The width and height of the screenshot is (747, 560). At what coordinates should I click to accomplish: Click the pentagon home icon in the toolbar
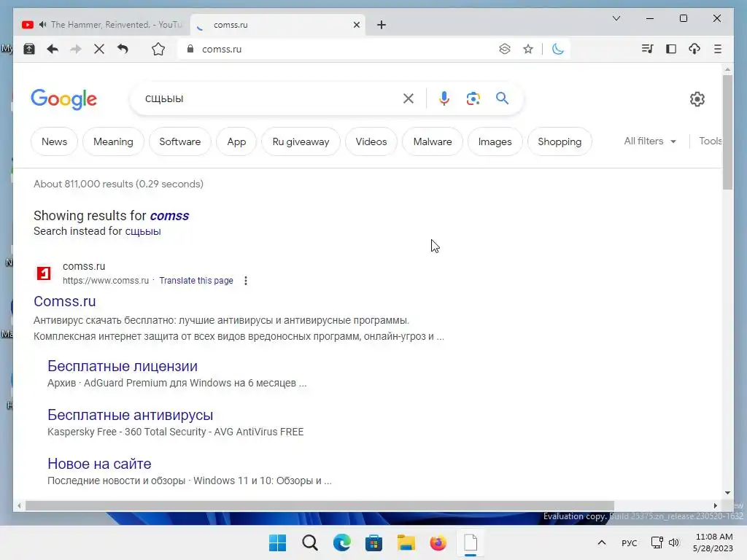pyautogui.click(x=158, y=49)
